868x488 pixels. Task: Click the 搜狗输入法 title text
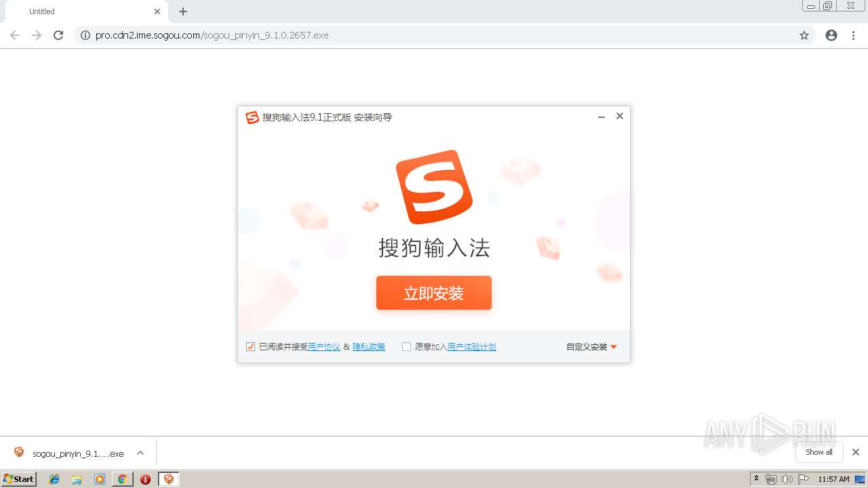[x=434, y=248]
